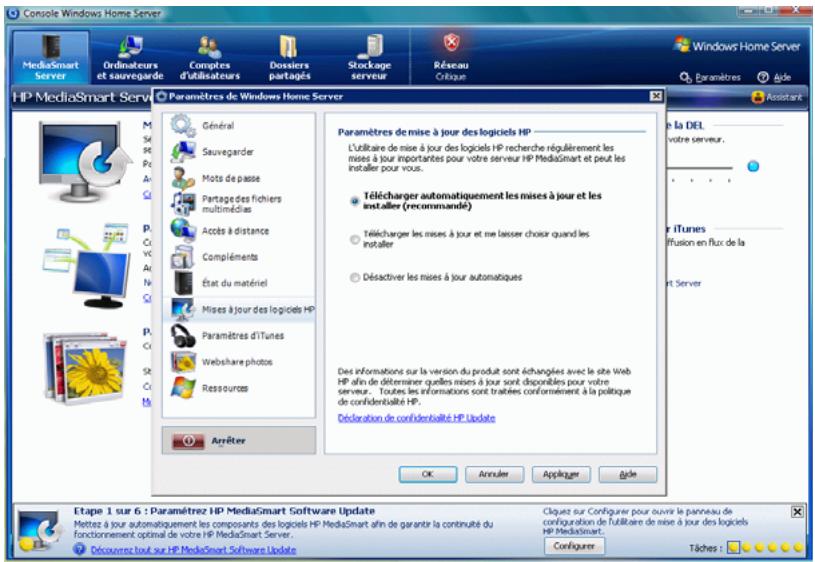This screenshot has width=815, height=562.
Task: Click the Réseau Critique status icon
Action: point(451,43)
